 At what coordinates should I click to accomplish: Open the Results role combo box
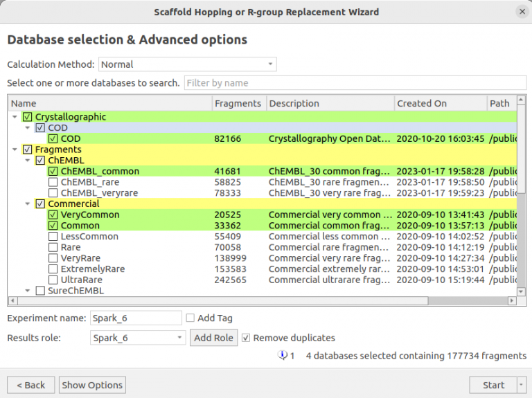[x=138, y=338]
